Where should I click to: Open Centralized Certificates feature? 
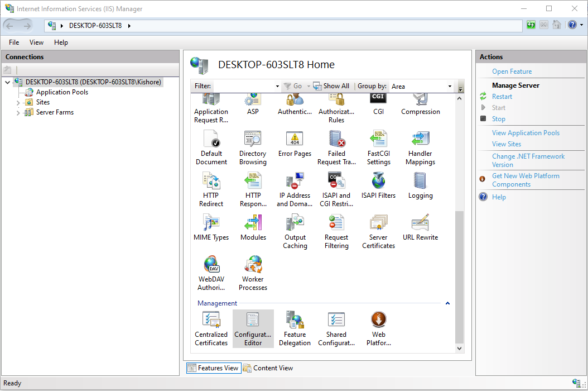pos(211,328)
